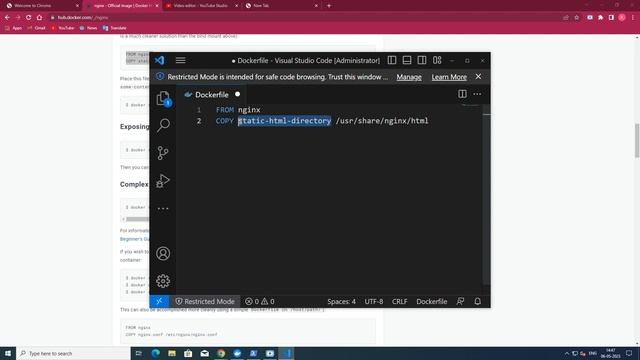
Task: Split the editor to the right
Action: coord(462,94)
